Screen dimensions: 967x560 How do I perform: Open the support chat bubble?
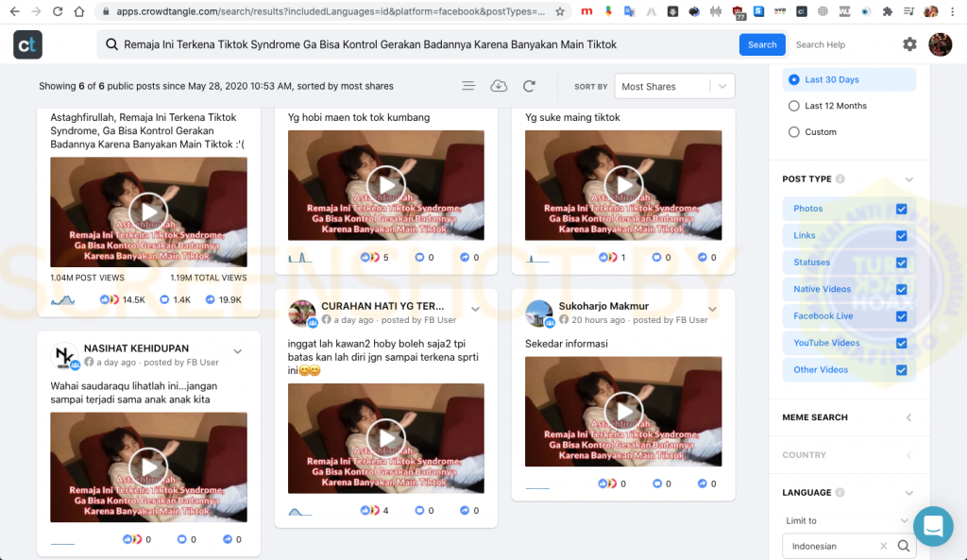[x=933, y=526]
